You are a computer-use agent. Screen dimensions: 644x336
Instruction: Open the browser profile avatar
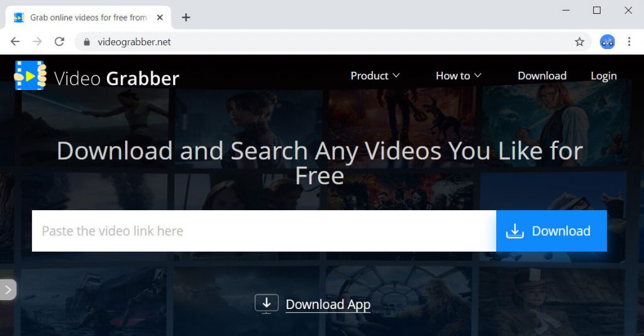tap(607, 42)
